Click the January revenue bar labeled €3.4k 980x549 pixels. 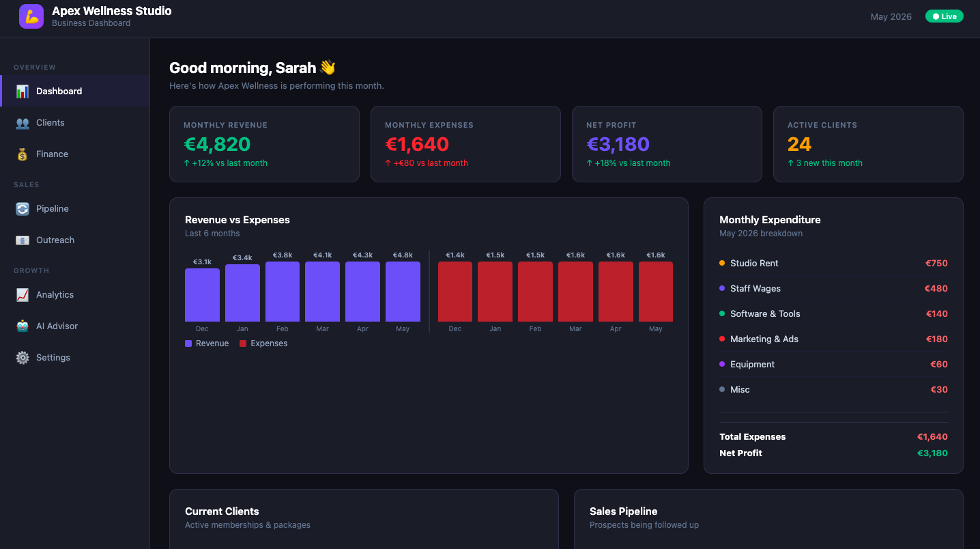(x=242, y=293)
